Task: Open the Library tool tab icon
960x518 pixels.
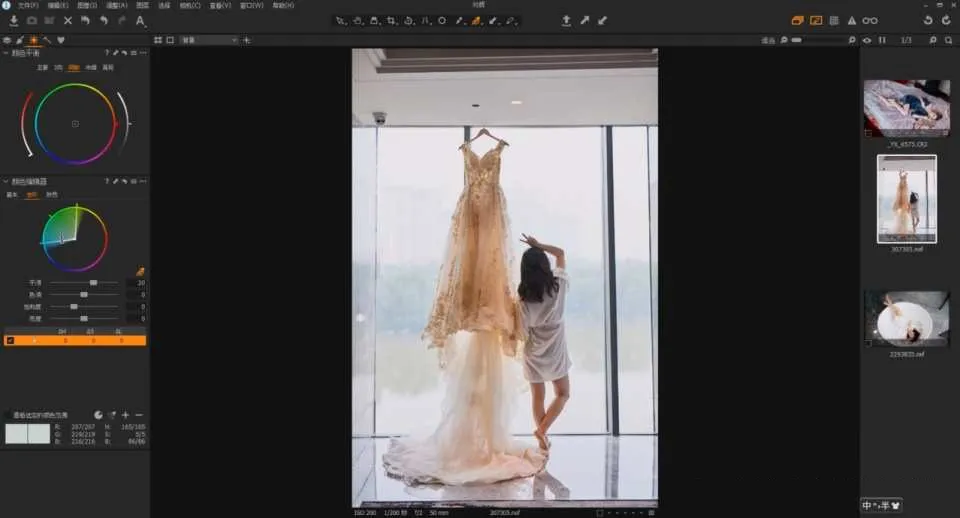Action: pyautogui.click(x=7, y=40)
